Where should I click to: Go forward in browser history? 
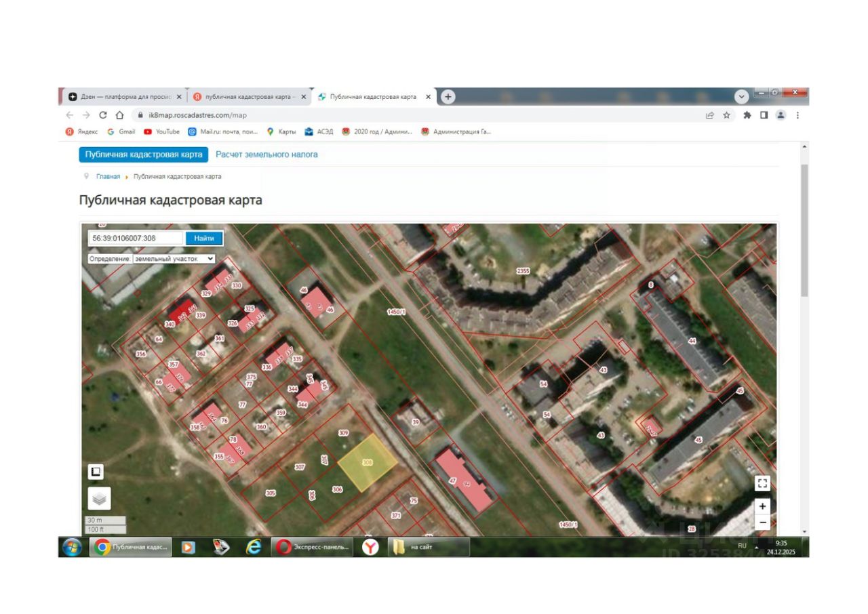pos(86,115)
